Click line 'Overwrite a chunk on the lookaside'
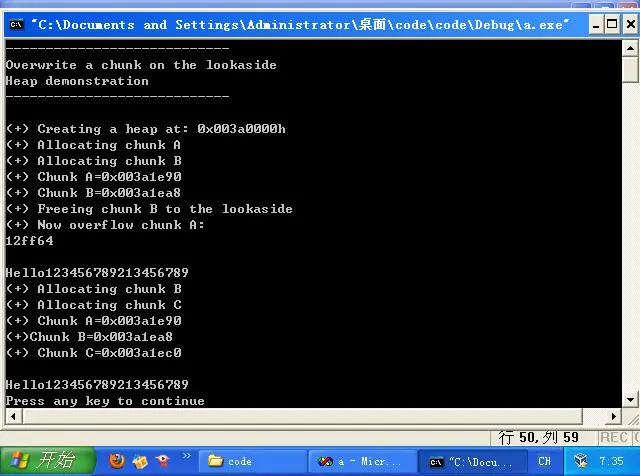640x476 pixels. point(141,65)
